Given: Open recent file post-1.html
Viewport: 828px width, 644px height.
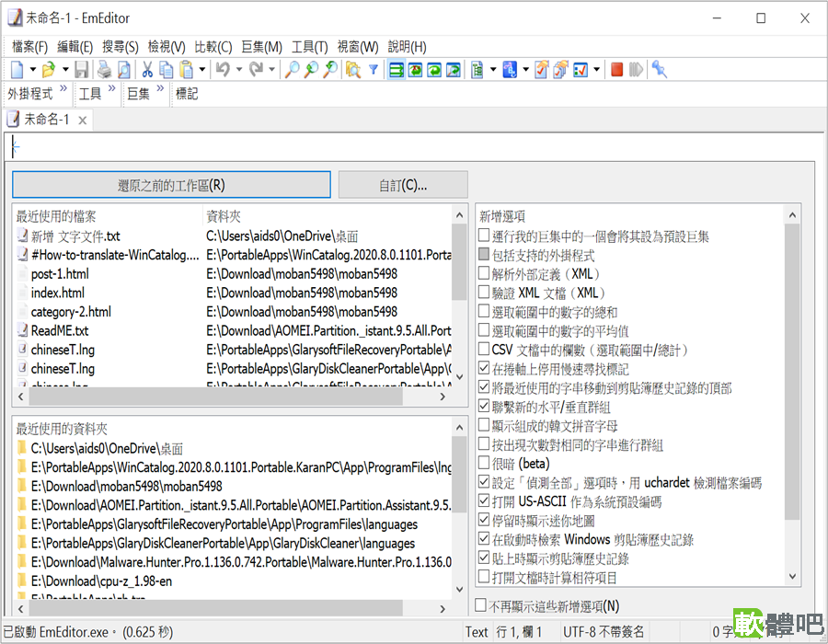Looking at the screenshot, I should (60, 274).
